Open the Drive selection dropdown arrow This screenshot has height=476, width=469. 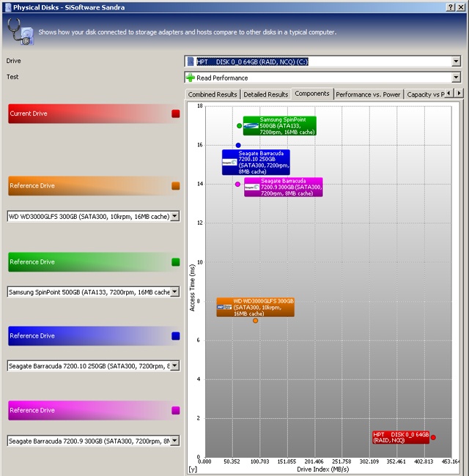tap(456, 62)
